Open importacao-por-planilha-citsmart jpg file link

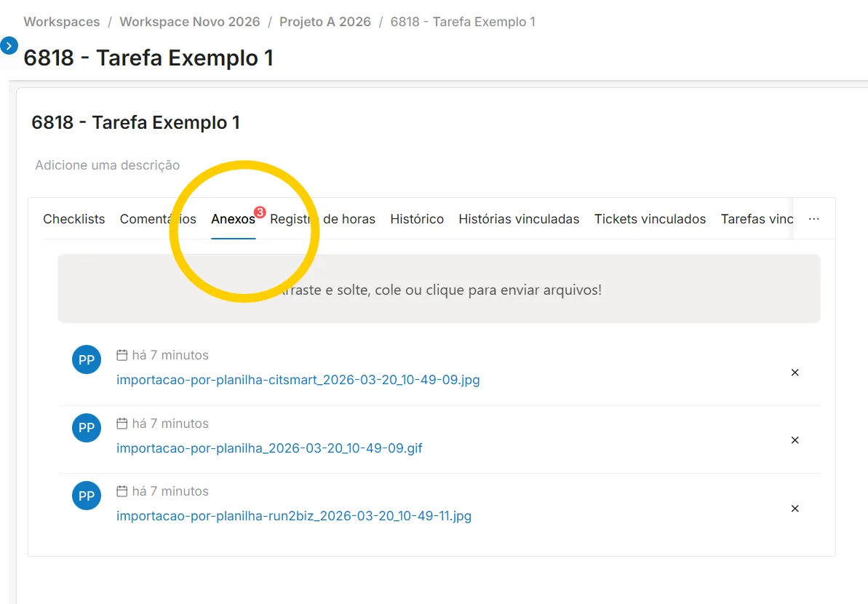point(298,380)
